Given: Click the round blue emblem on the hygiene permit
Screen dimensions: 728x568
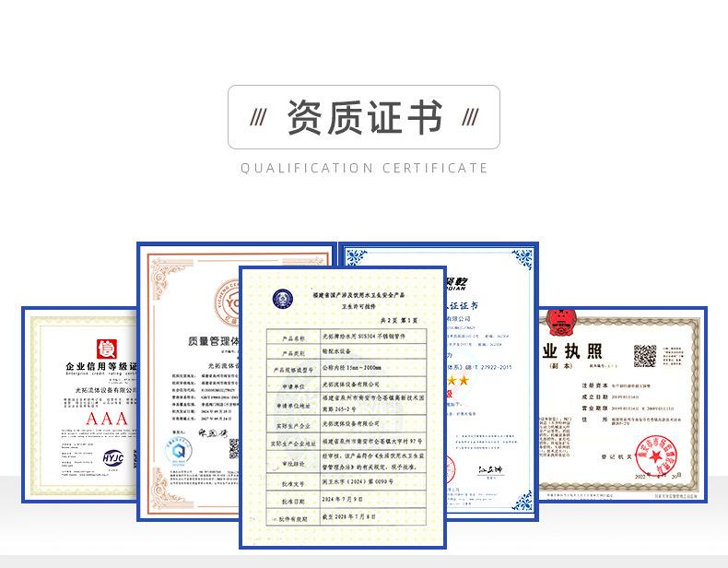Looking at the screenshot, I should [x=280, y=298].
